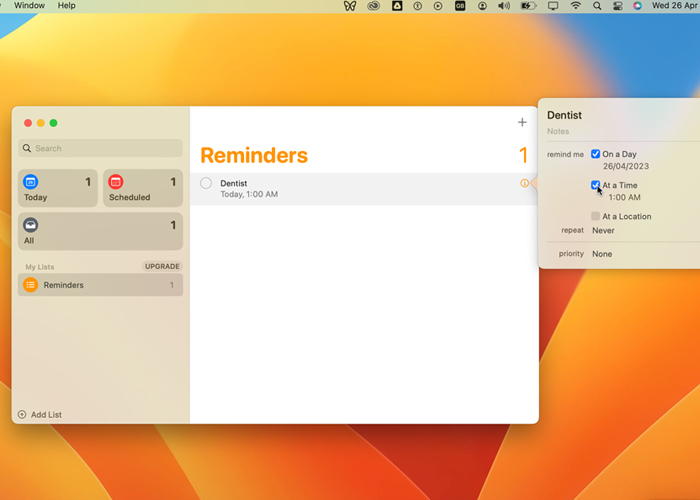
Task: Open the Window menu
Action: [x=29, y=5]
